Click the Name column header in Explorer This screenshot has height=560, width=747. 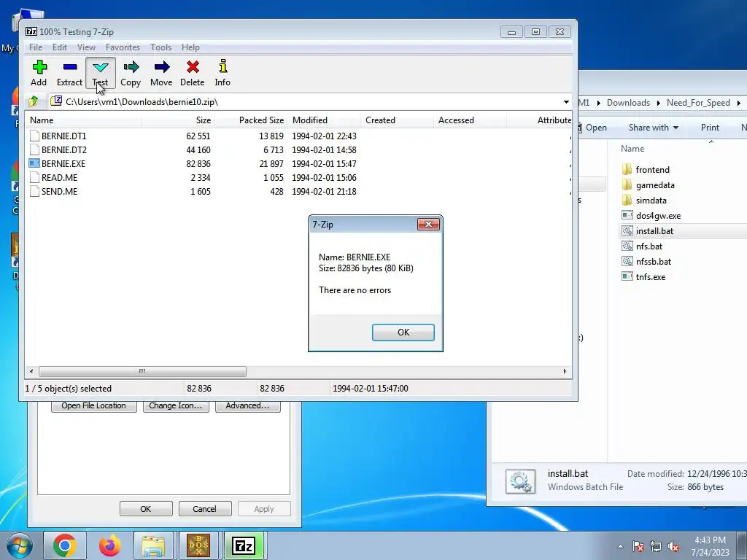(632, 149)
